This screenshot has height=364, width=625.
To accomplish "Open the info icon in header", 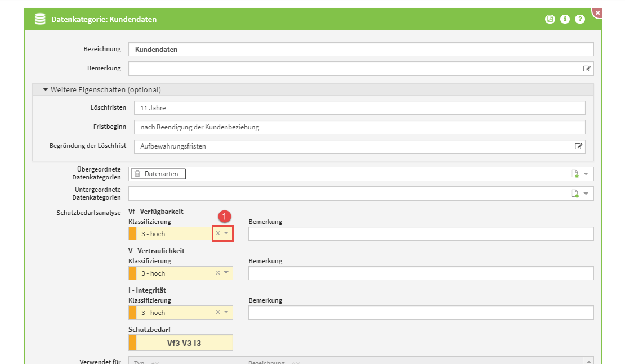I will [565, 19].
